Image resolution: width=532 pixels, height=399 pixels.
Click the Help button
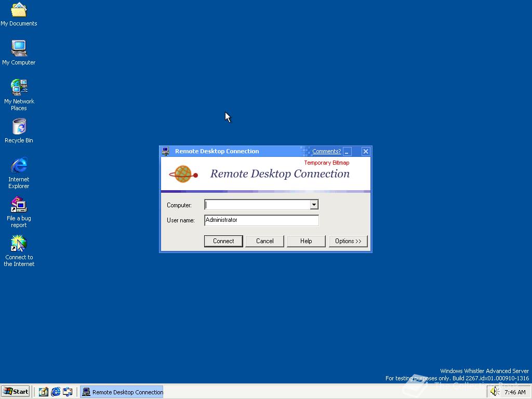306,241
